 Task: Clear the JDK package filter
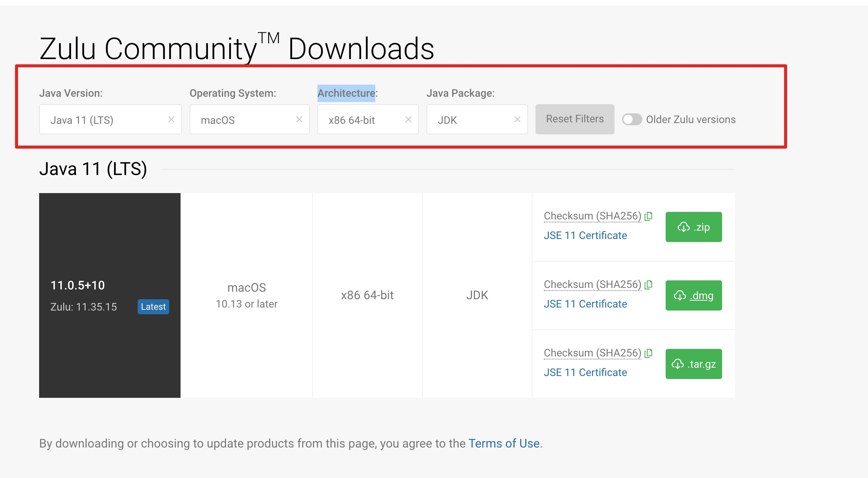pos(517,119)
